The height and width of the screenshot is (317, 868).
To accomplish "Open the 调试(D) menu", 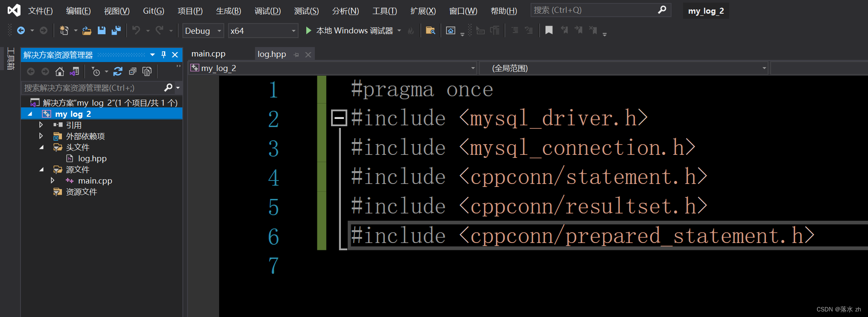I will coord(267,11).
